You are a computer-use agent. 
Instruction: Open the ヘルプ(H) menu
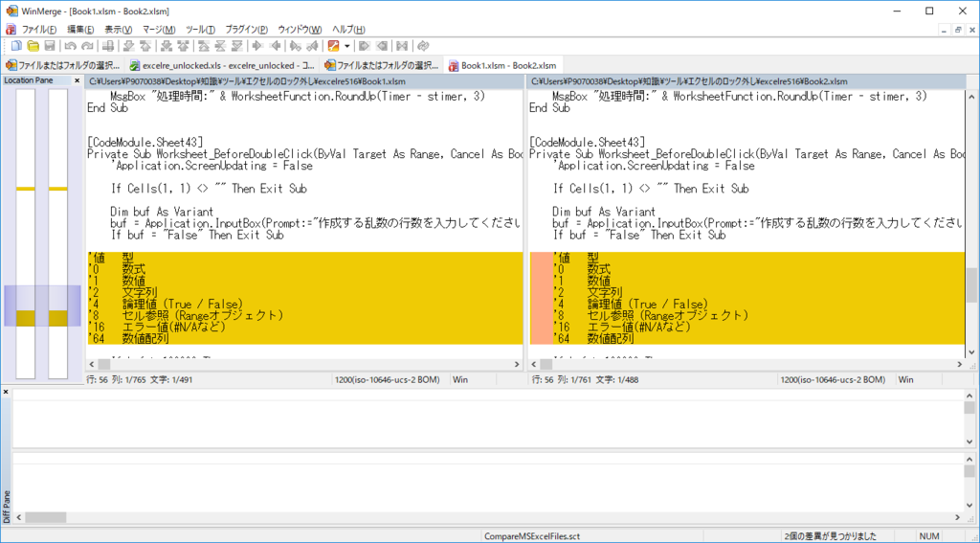[x=348, y=30]
